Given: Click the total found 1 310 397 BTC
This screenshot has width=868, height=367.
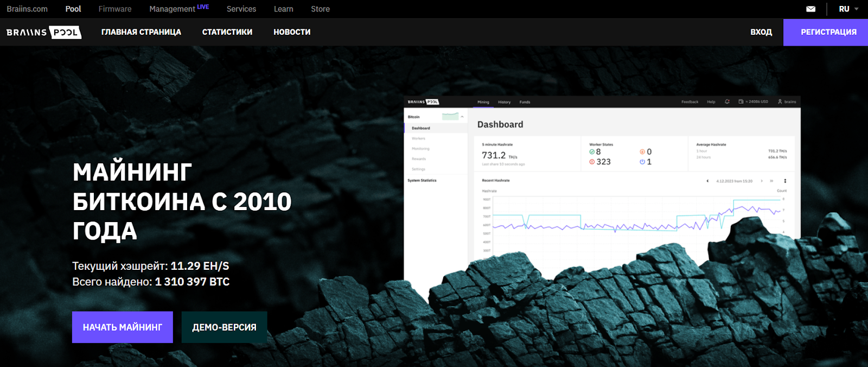Looking at the screenshot, I should 192,282.
